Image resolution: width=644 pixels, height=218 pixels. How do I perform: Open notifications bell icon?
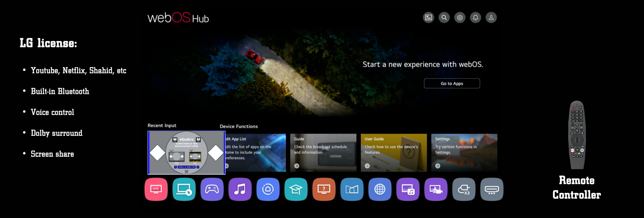coord(475,17)
